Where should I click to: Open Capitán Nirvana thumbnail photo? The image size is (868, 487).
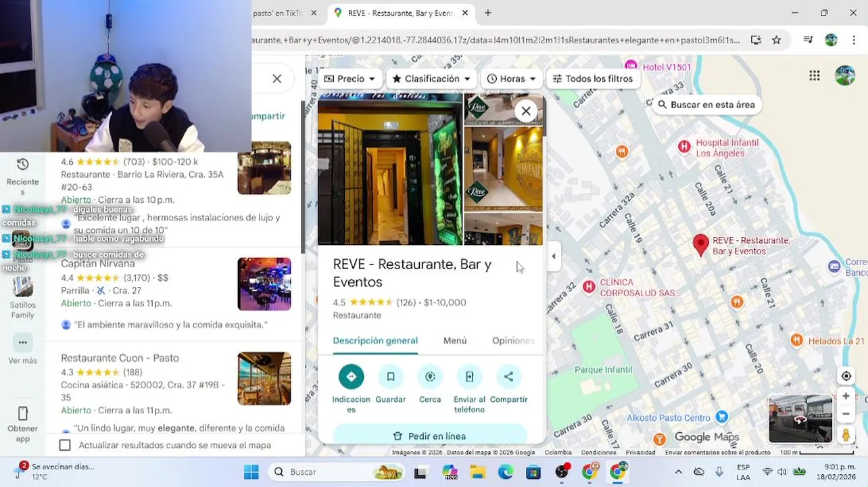[x=264, y=284]
